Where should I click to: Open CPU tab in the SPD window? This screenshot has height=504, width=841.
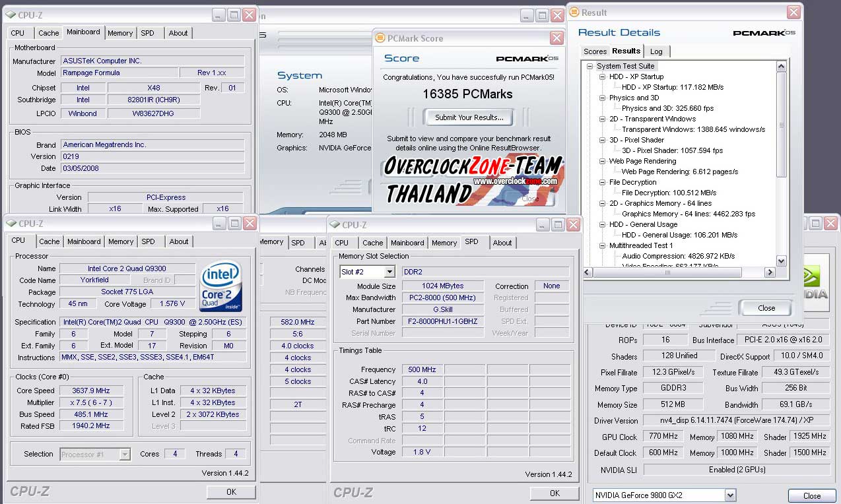[x=342, y=243]
